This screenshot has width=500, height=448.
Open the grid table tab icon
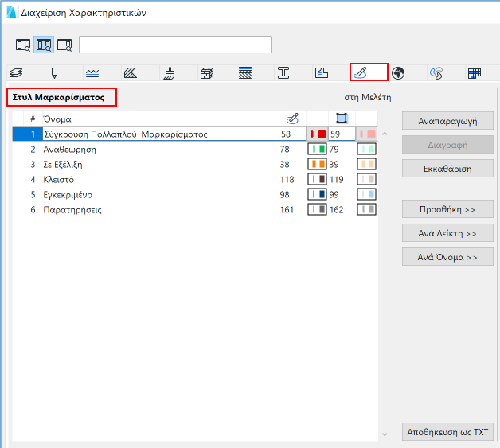(475, 73)
